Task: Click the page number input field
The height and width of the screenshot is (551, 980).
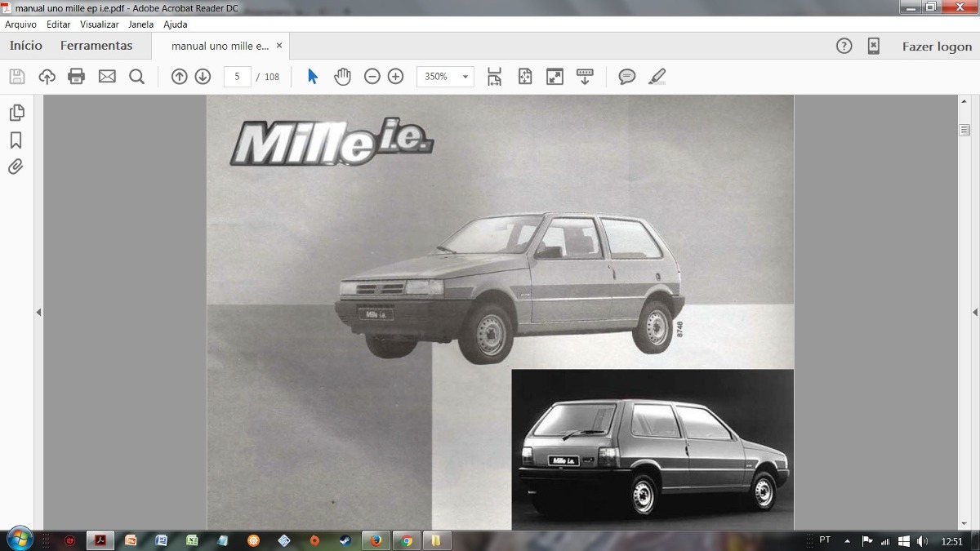Action: pos(237,77)
